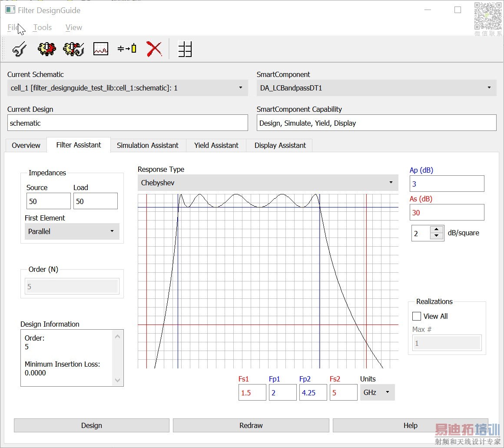
Task: Open the Tools menu
Action: coord(43,27)
